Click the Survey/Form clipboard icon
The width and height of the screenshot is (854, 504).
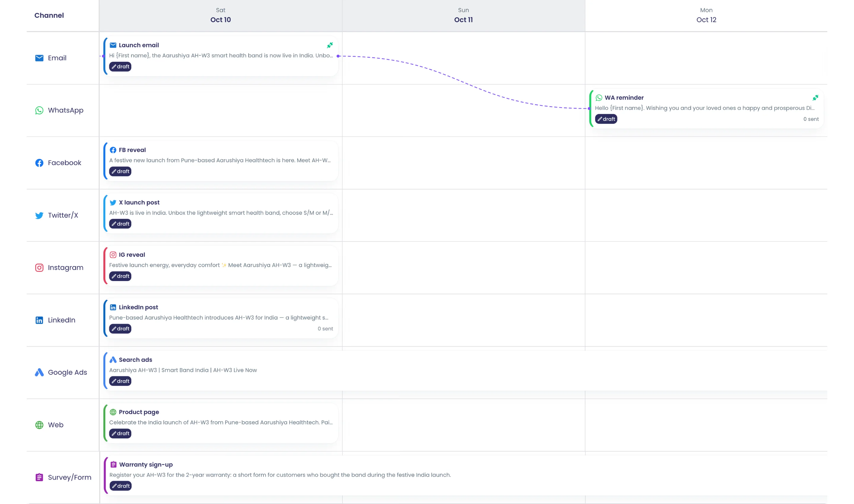pos(39,478)
